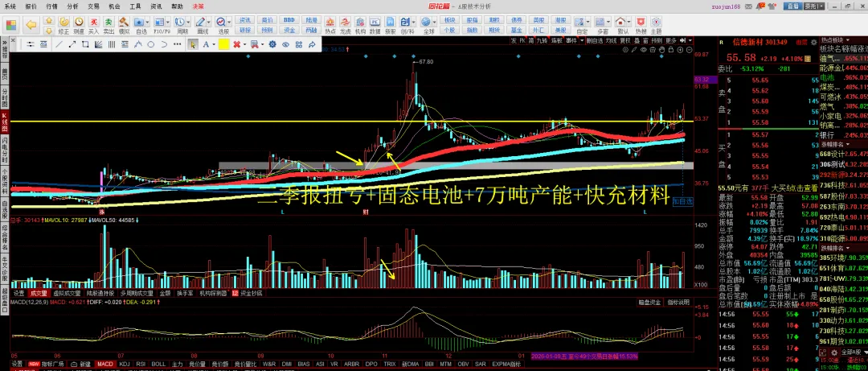Toggle the 均线 moving average button

(x=611, y=40)
